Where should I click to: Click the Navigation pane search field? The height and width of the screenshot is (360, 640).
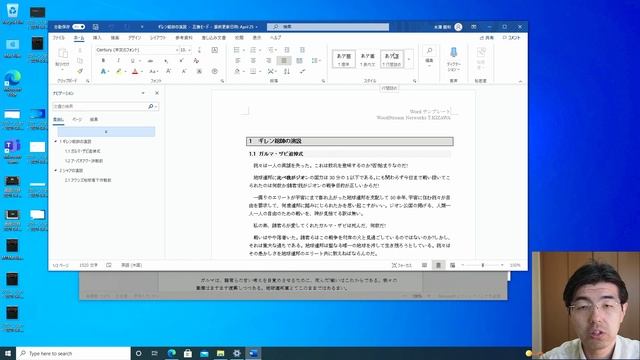105,106
